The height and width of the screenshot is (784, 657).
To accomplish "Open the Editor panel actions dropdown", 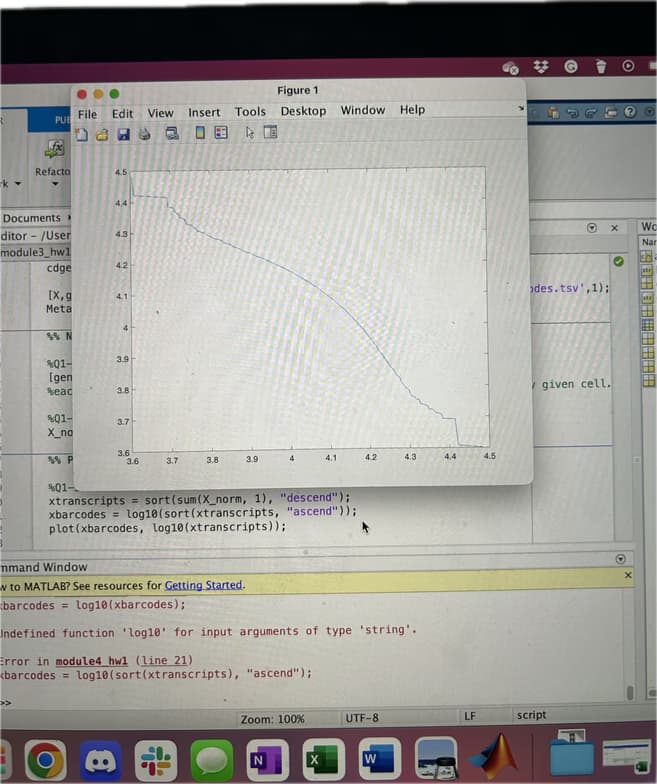I will 592,228.
